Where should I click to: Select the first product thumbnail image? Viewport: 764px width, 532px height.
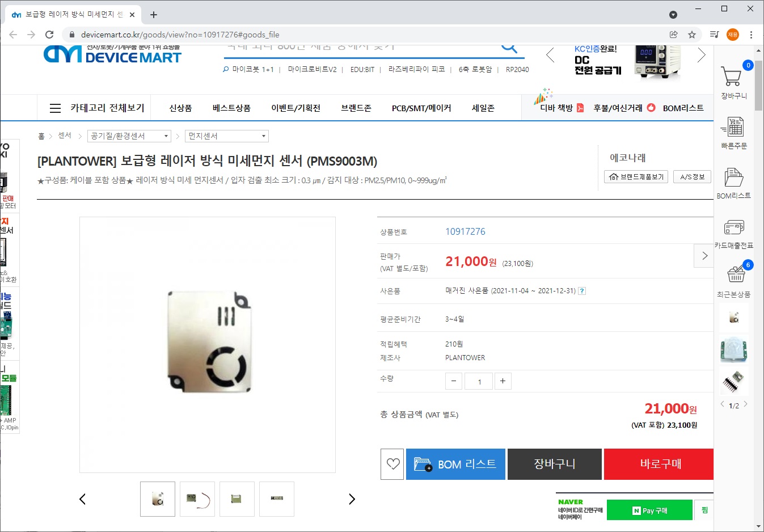(158, 499)
